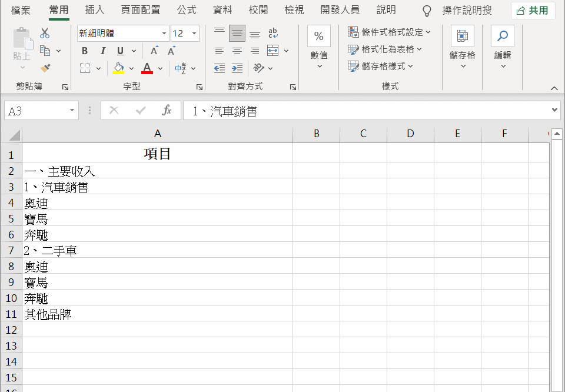
Task: Collapse the ribbon
Action: [554, 88]
